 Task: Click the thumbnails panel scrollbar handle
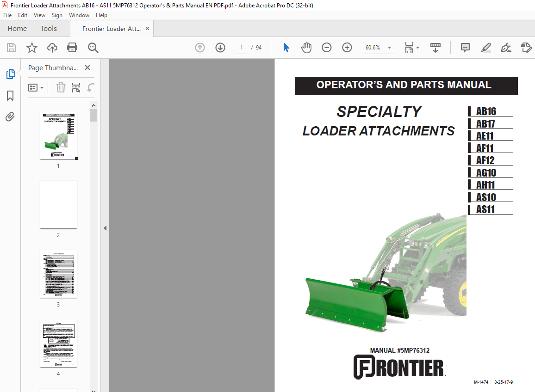(93, 115)
